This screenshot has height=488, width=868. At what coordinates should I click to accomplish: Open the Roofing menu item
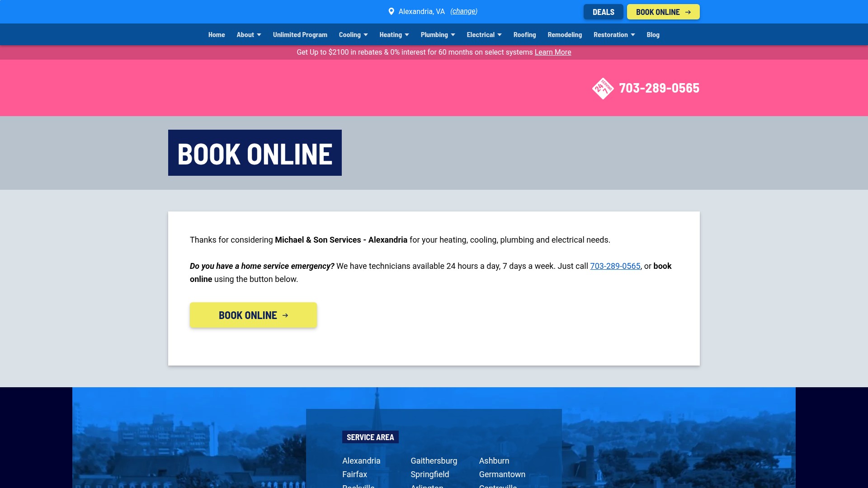coord(525,35)
